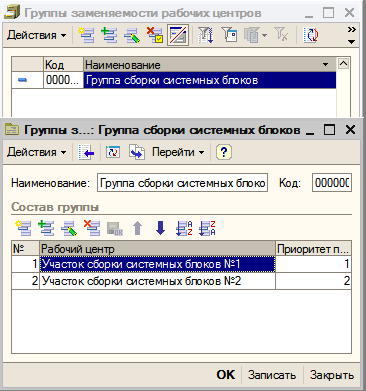Image resolution: width=366 pixels, height=391 pixels.
Task: Click the Код column header
Action: coord(63,64)
